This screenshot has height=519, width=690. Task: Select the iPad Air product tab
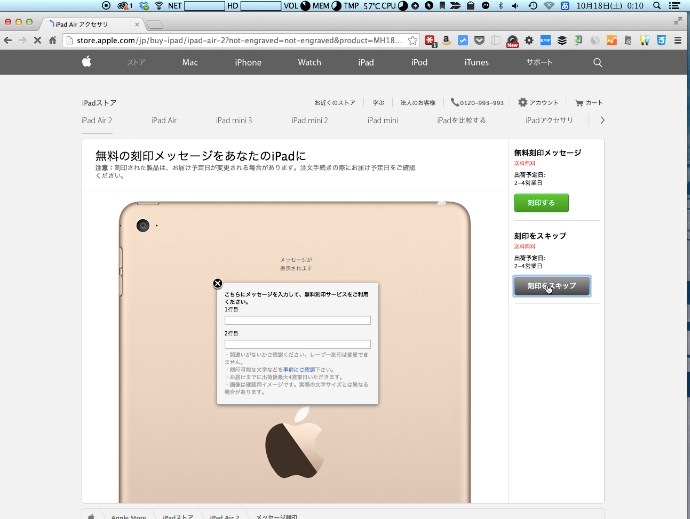[x=164, y=120]
